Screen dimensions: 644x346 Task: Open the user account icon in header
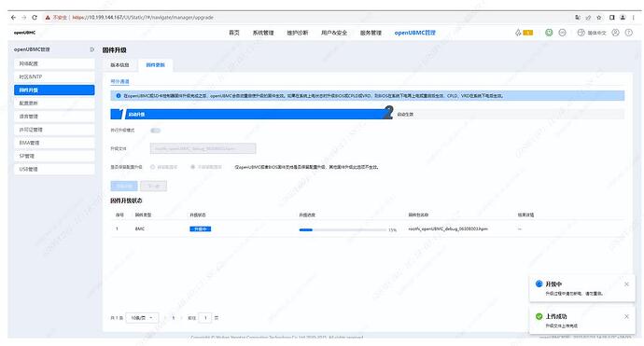click(615, 33)
